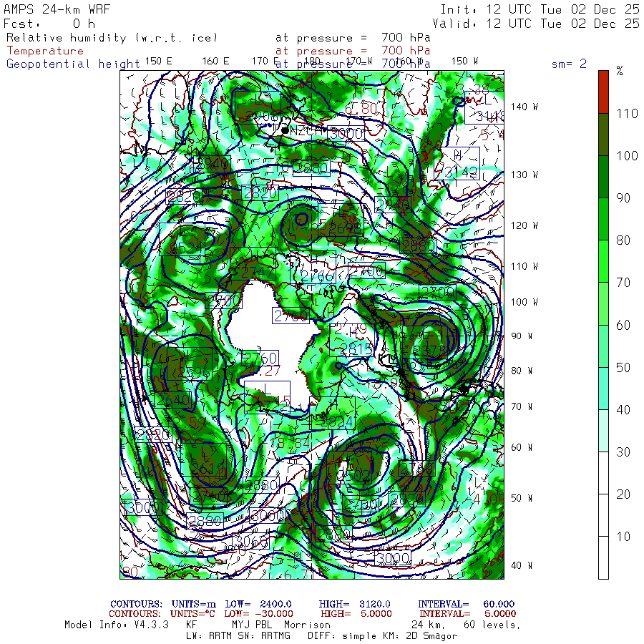Click the blue Geopotential height legend label
This screenshot has width=644, height=644.
[x=73, y=64]
